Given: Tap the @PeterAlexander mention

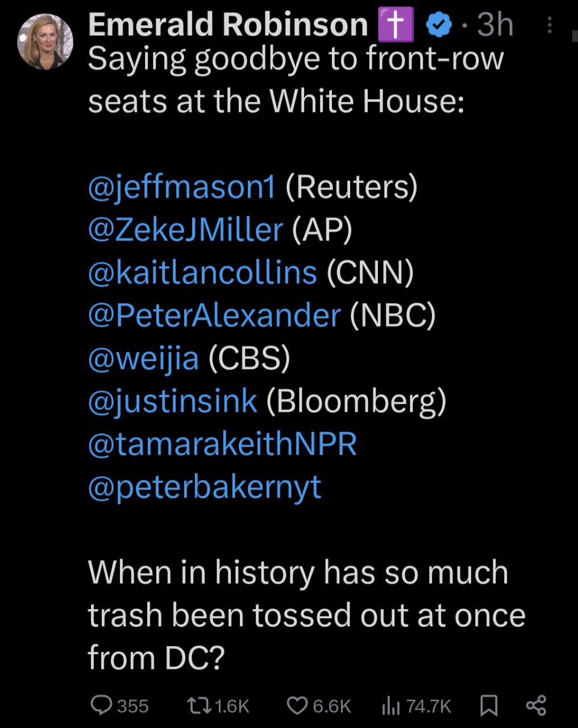Looking at the screenshot, I should tap(214, 315).
